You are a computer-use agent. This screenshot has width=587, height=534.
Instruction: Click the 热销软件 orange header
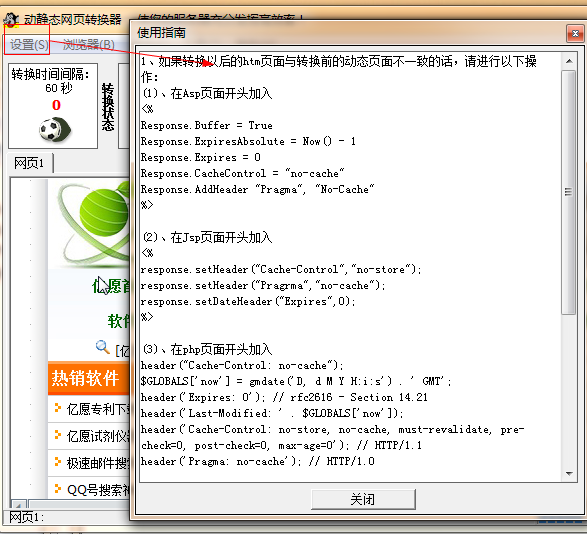point(89,378)
